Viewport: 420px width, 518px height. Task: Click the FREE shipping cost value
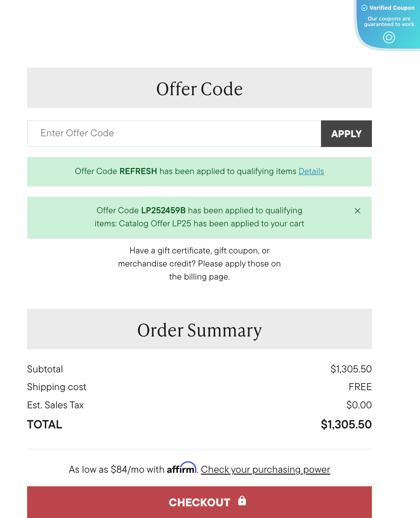pos(360,387)
